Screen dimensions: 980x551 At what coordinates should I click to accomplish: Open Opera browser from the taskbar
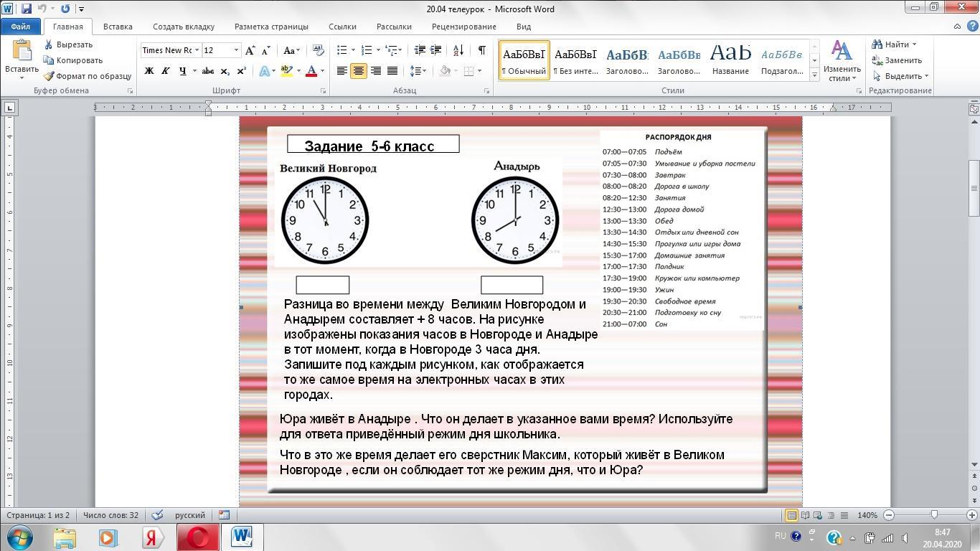(x=197, y=537)
